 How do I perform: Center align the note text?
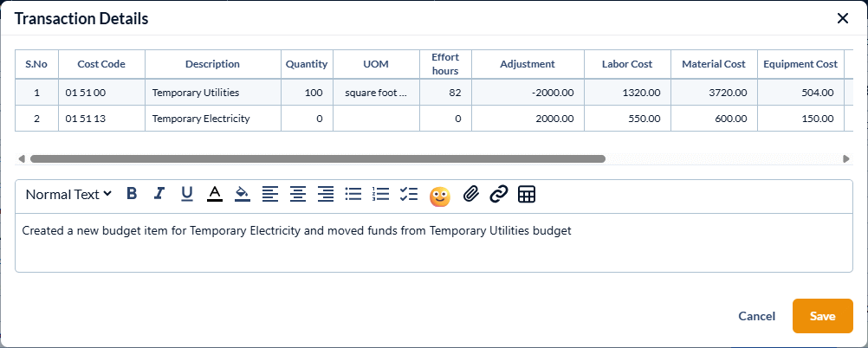point(298,194)
